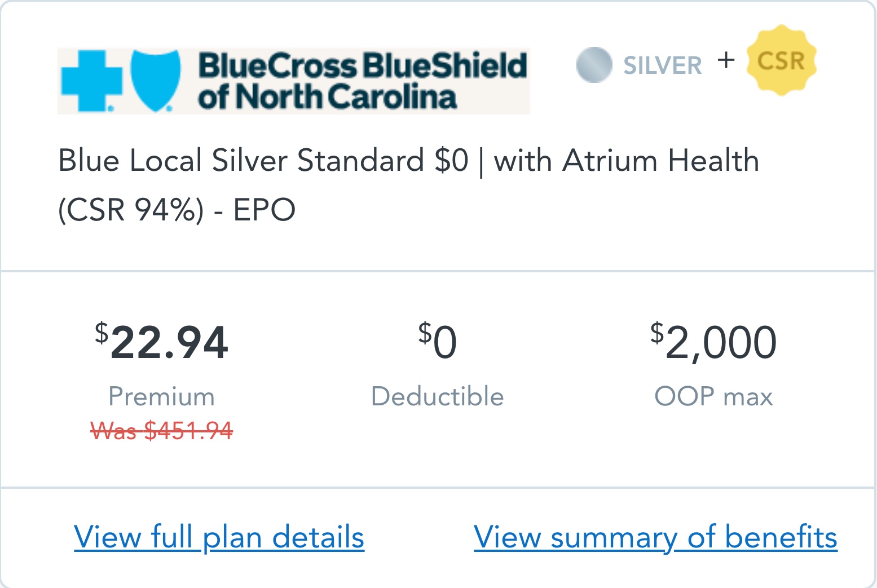Click the $2,000 out-of-pocket amount

[x=713, y=342]
